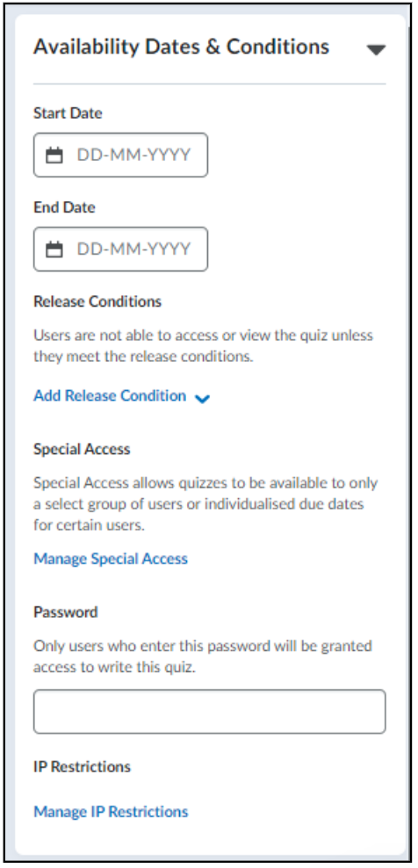Image resolution: width=418 pixels, height=868 pixels.
Task: Open the Manage Special Access link
Action: point(111,559)
